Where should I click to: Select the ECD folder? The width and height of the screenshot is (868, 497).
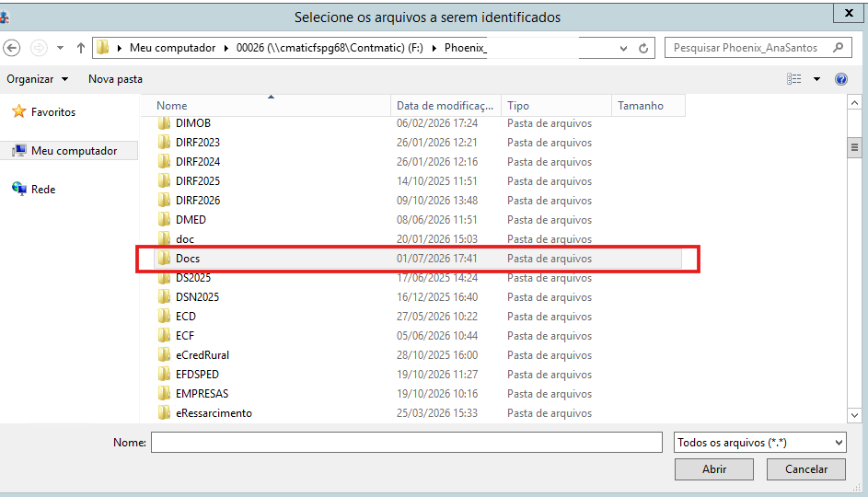coord(185,317)
